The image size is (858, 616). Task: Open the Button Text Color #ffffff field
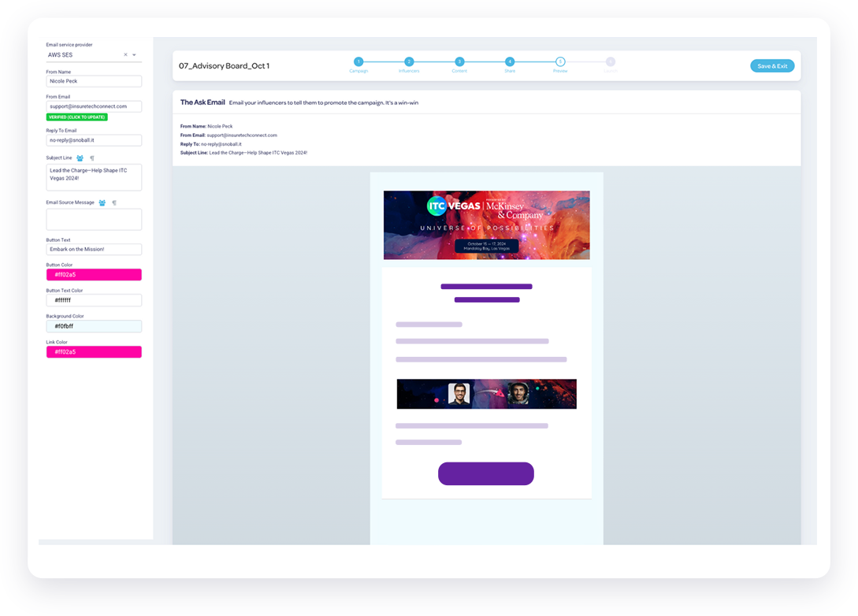[x=94, y=300]
